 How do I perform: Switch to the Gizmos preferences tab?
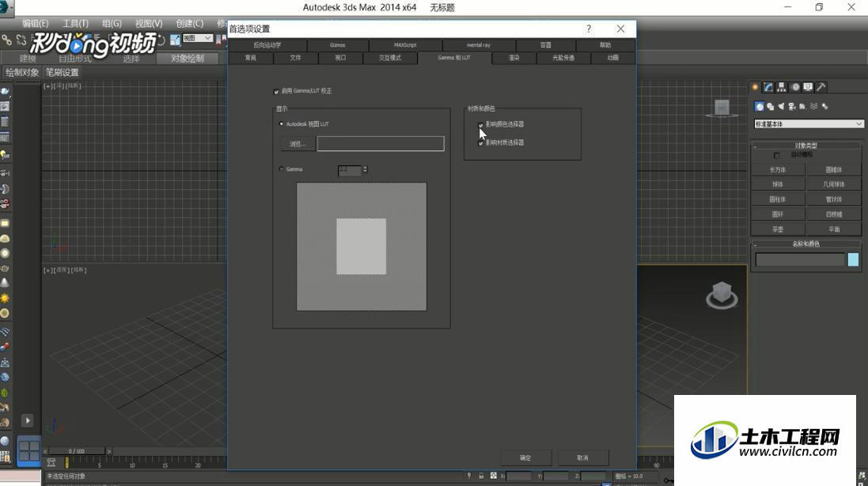click(338, 45)
